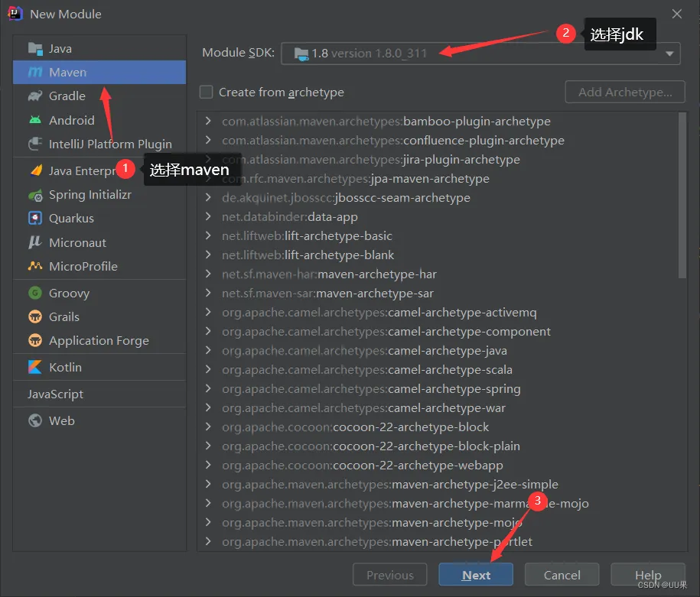Click the Kotlin K icon
The width and height of the screenshot is (700, 597).
tap(35, 367)
